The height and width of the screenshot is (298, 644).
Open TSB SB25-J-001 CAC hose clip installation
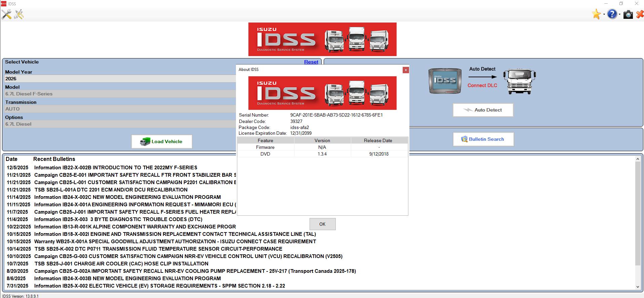pyautogui.click(x=121, y=264)
